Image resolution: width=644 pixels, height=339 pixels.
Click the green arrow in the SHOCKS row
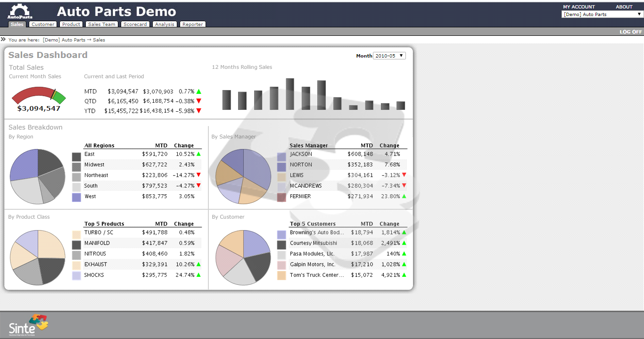(x=198, y=275)
